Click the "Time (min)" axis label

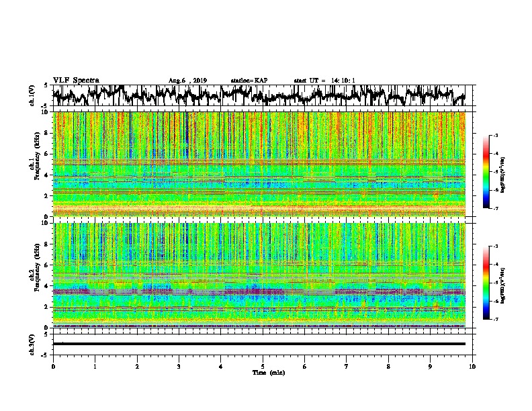click(x=269, y=373)
